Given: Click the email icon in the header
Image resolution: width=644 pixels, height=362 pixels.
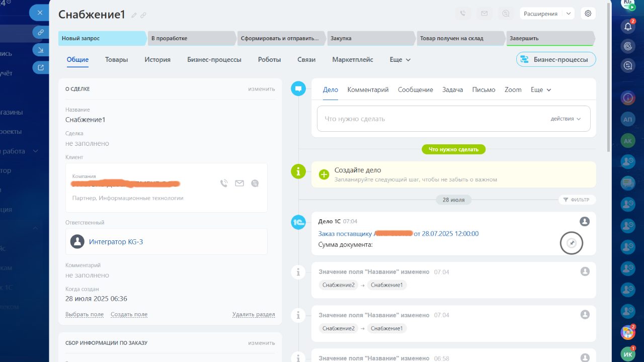Looking at the screenshot, I should click(484, 14).
